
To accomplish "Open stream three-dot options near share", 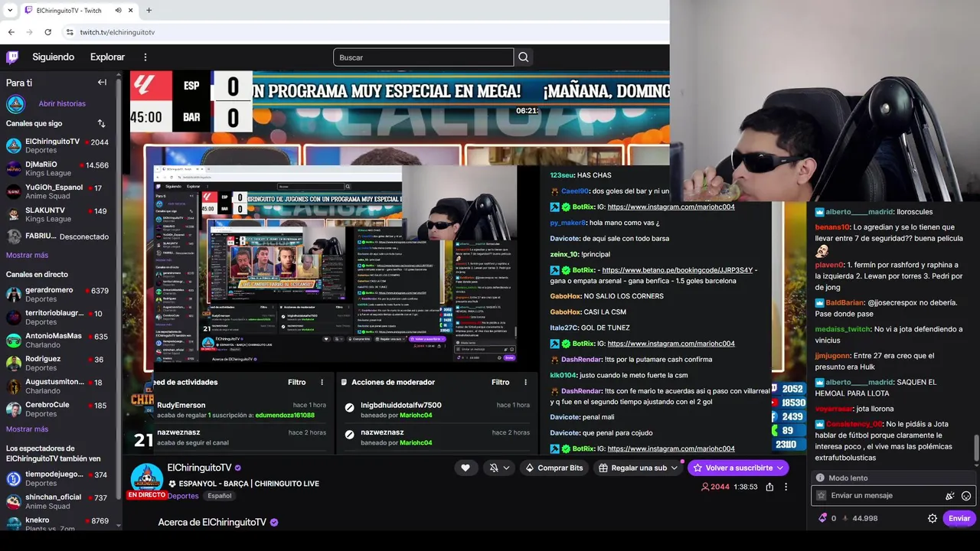I will point(786,487).
